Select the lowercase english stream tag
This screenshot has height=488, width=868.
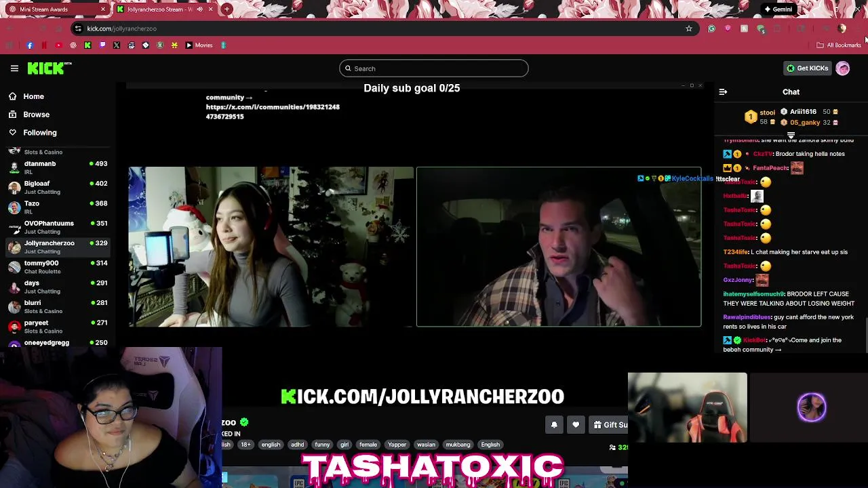[x=271, y=445]
